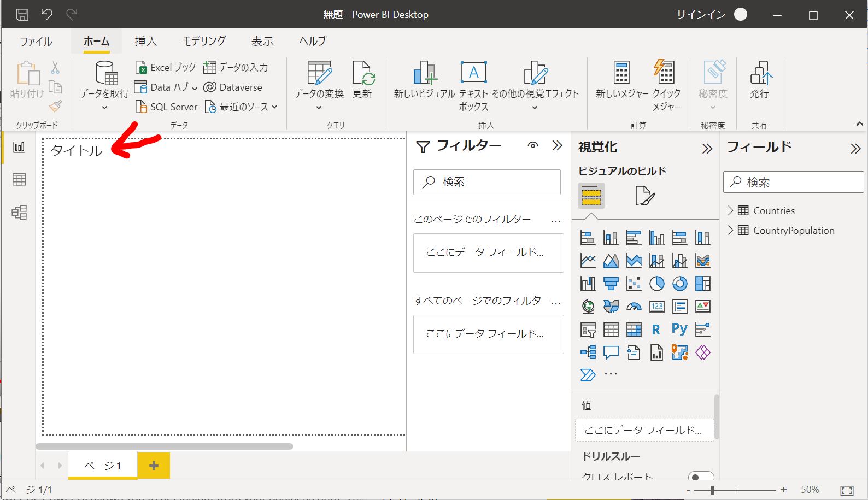Switch to Report view in sidebar
The height and width of the screenshot is (500, 868).
[x=19, y=147]
